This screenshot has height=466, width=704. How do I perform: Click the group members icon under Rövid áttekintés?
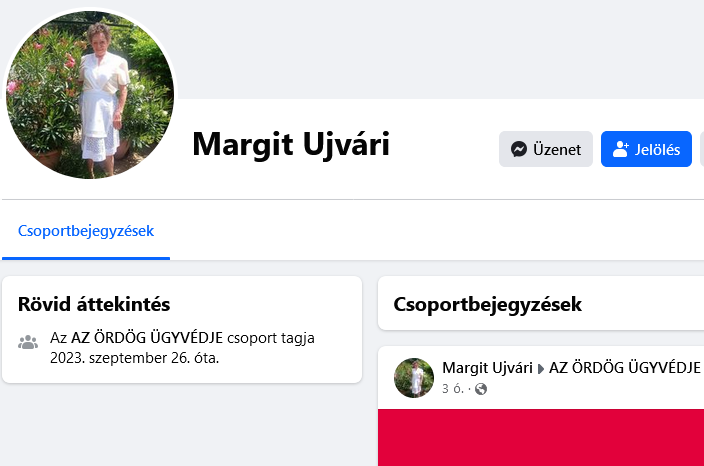click(x=28, y=343)
